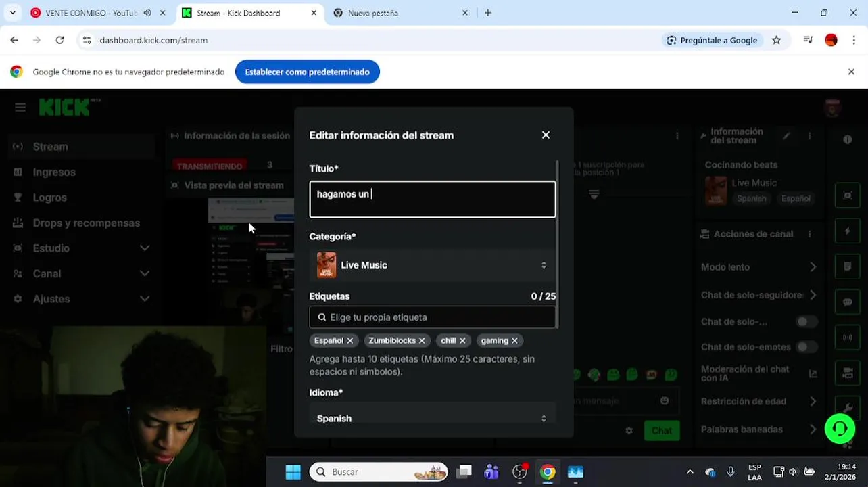Image resolution: width=868 pixels, height=487 pixels.
Task: Dismiss the default browser notification bar
Action: (x=851, y=72)
